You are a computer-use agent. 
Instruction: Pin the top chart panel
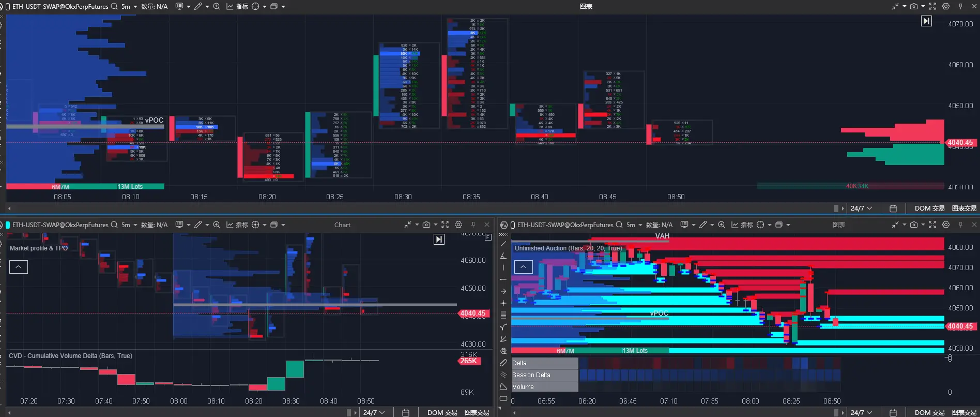(960, 7)
